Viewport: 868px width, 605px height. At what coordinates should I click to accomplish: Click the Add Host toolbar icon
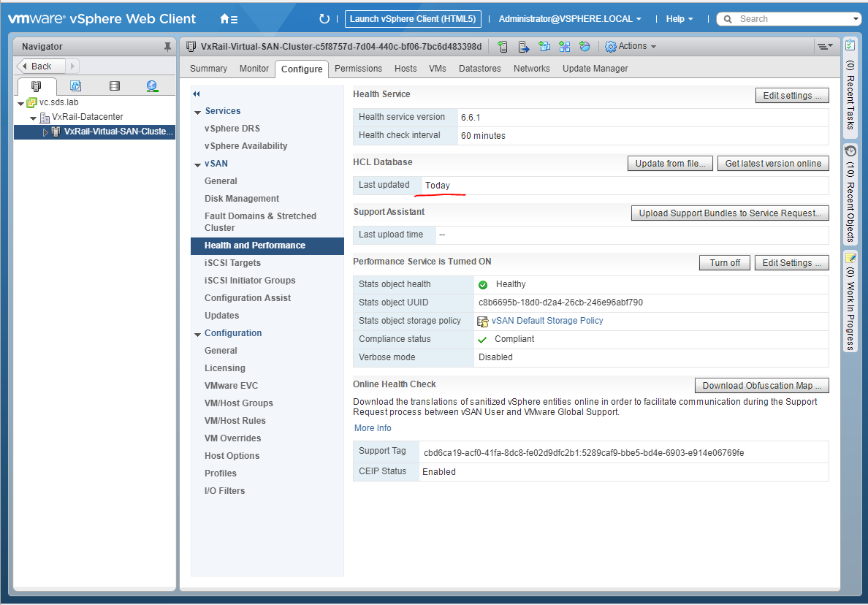coord(503,47)
